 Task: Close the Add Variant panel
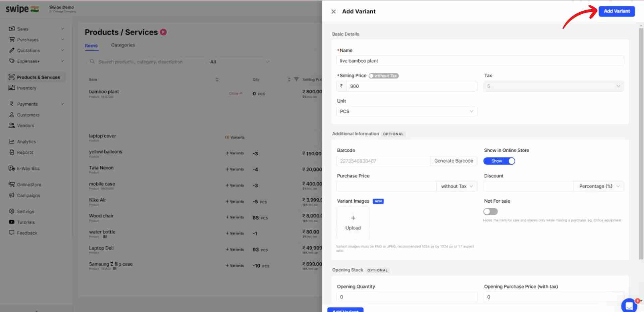(333, 11)
